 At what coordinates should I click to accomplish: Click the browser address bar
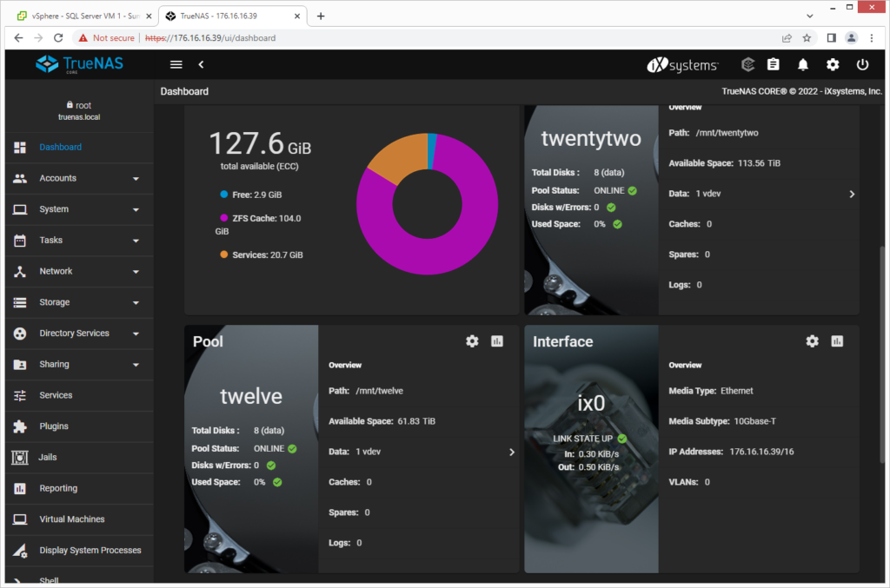pos(435,38)
